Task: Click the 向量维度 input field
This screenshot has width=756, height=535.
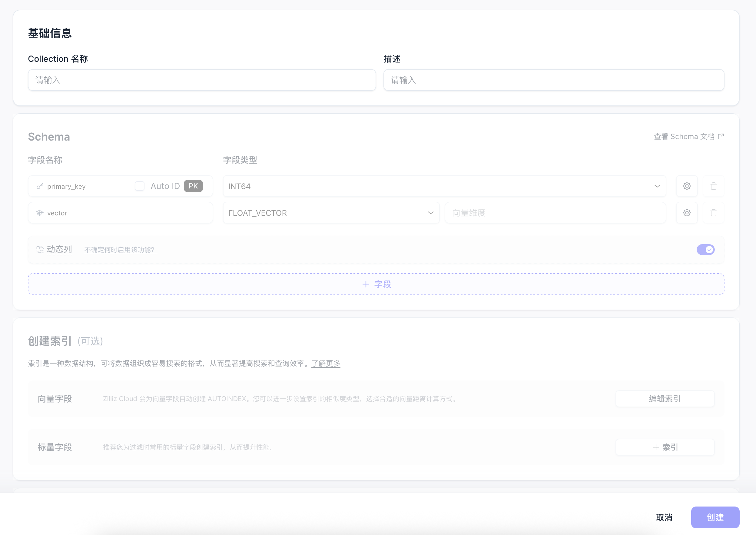Action: (555, 213)
